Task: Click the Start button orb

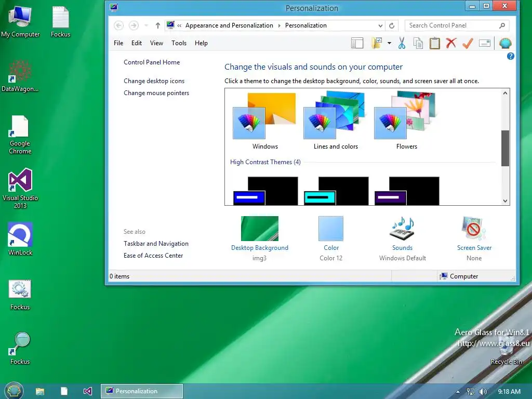Action: coord(14,391)
